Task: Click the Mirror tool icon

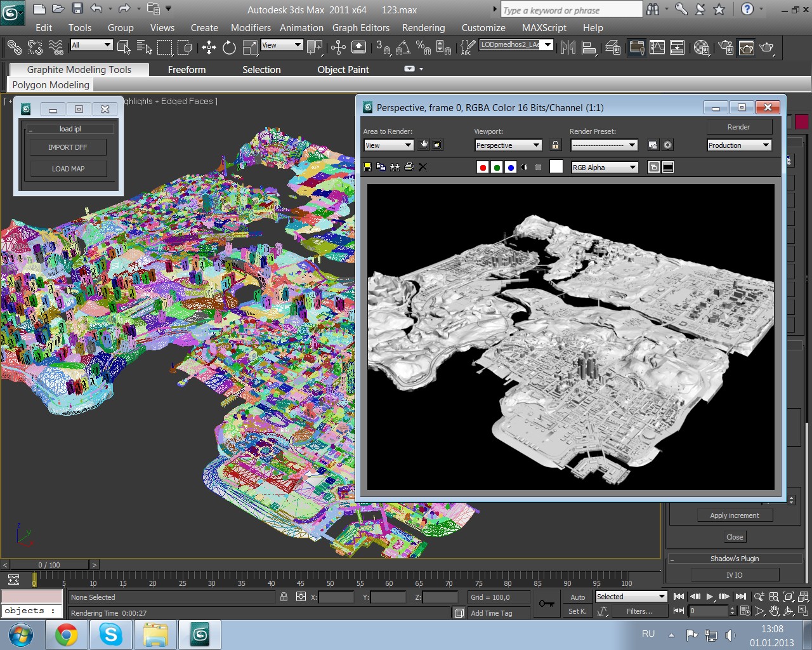Action: (568, 47)
